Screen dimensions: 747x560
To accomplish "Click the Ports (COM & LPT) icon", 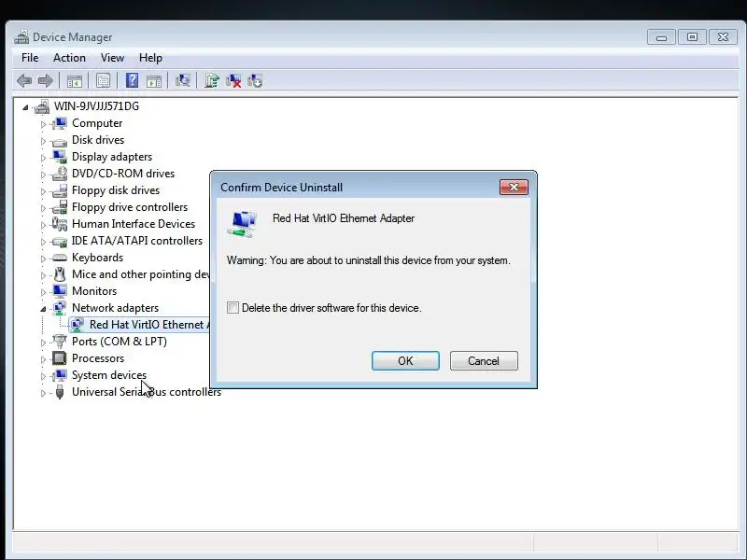I will click(60, 342).
